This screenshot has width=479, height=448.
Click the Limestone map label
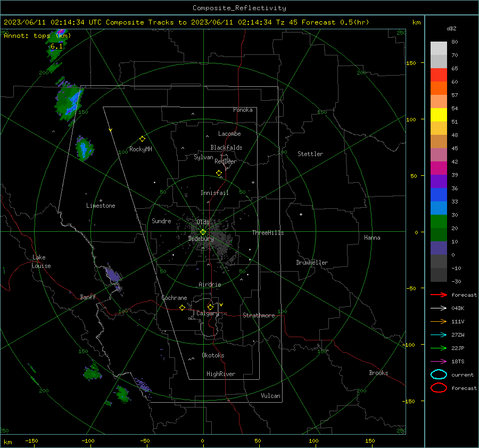[x=101, y=206]
